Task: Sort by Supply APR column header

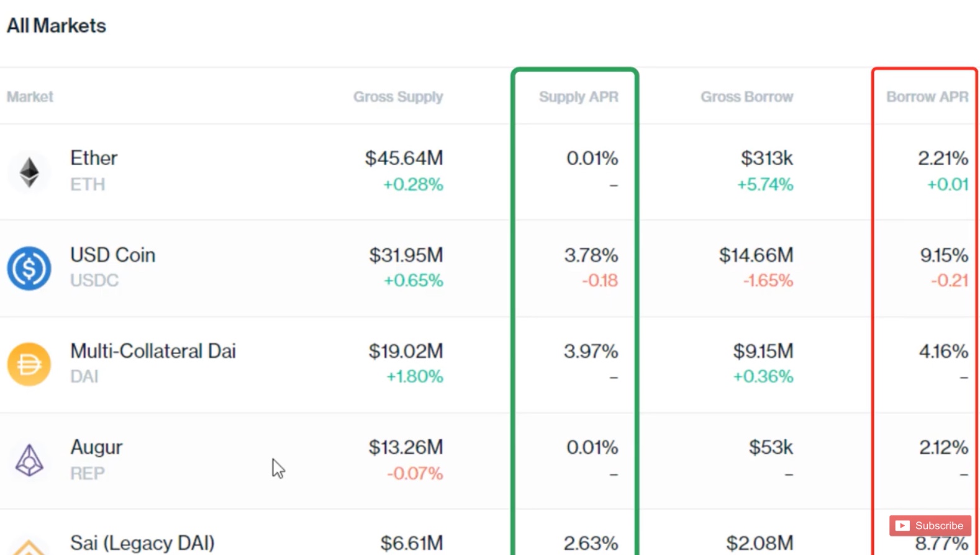Action: tap(578, 97)
